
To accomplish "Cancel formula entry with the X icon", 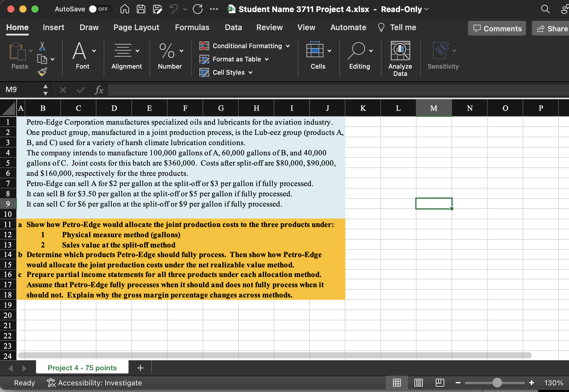I will pyautogui.click(x=63, y=90).
